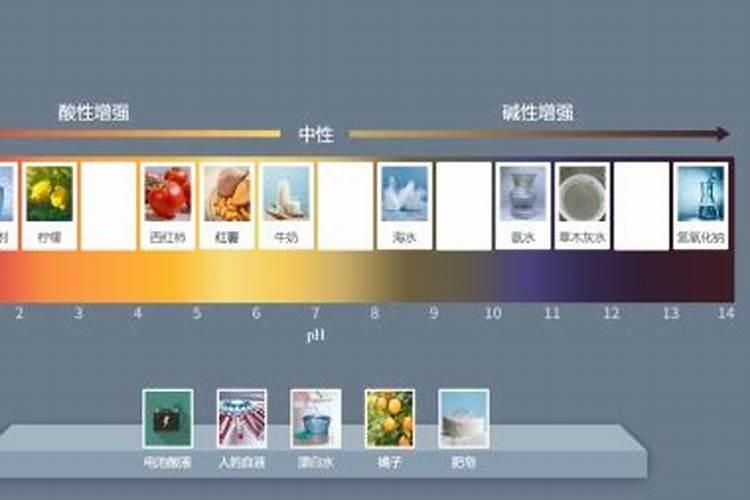Pick the battery acid card from tray

click(x=168, y=428)
